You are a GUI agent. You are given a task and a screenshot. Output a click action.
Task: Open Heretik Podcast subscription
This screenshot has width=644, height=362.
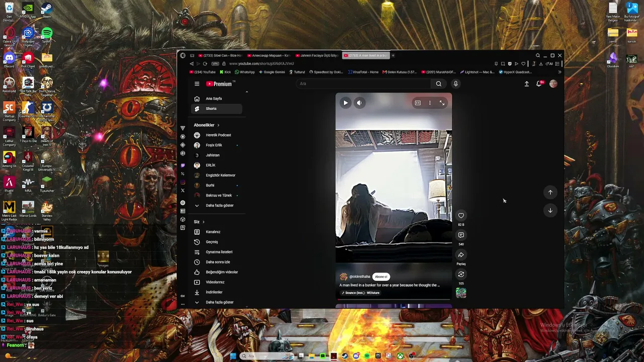217,135
